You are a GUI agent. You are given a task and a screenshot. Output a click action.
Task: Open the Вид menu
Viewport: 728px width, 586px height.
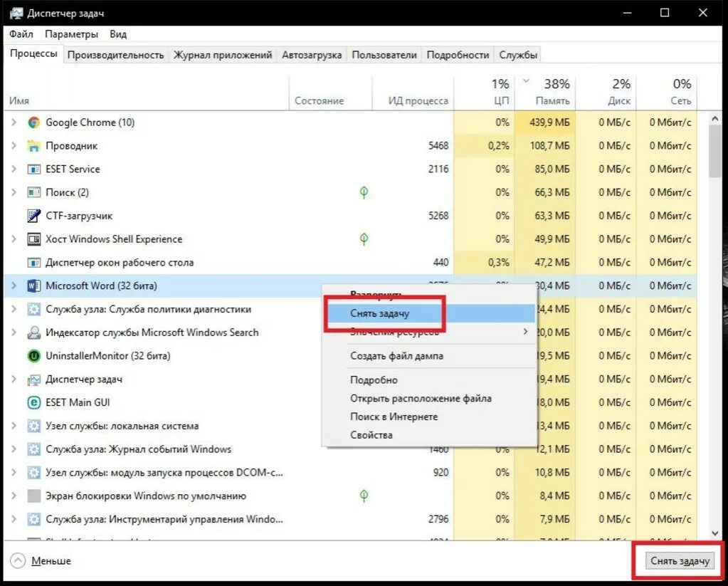point(118,34)
